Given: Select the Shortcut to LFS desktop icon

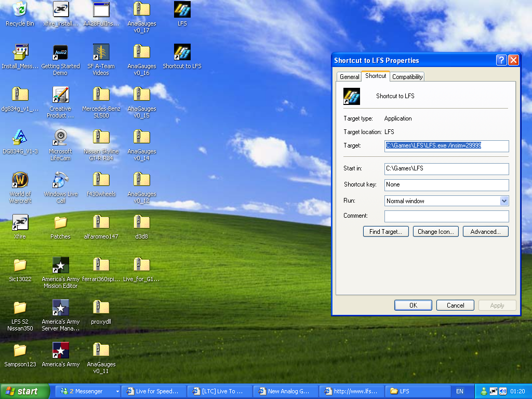Looking at the screenshot, I should 182,56.
